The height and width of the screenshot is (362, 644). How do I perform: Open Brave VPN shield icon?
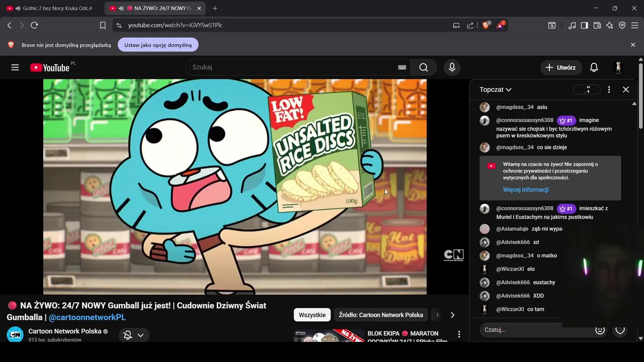(622, 25)
